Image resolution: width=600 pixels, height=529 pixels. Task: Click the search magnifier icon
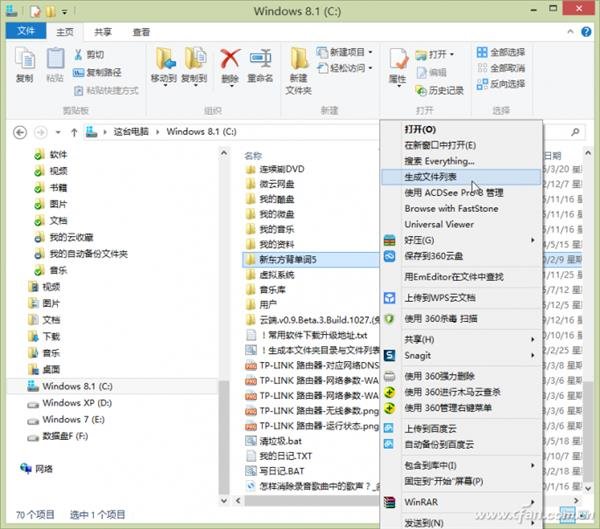[575, 132]
